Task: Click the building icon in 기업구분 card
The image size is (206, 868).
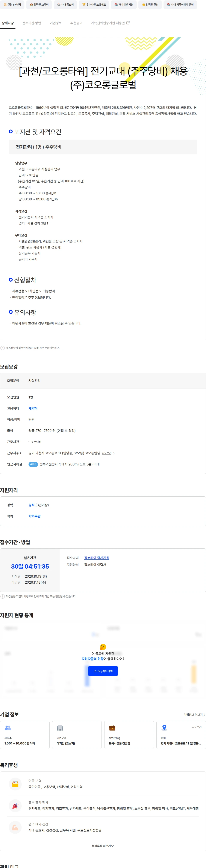Action: (60, 728)
